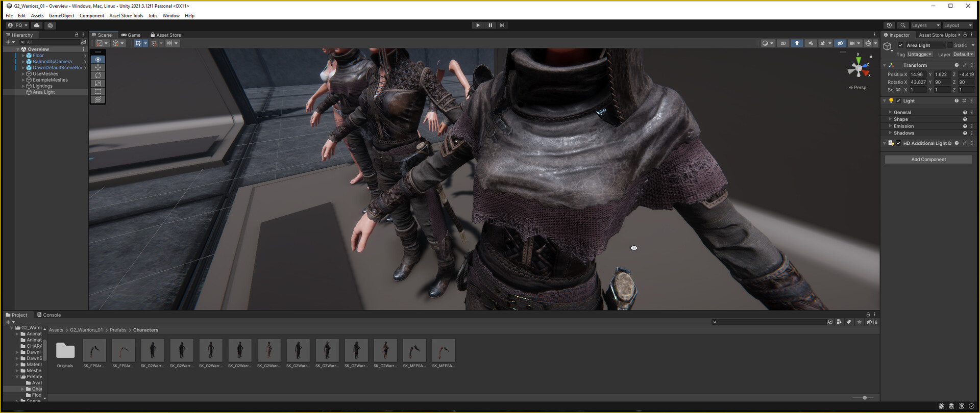This screenshot has height=413, width=980.
Task: Open the Layers dropdown
Action: [x=925, y=25]
